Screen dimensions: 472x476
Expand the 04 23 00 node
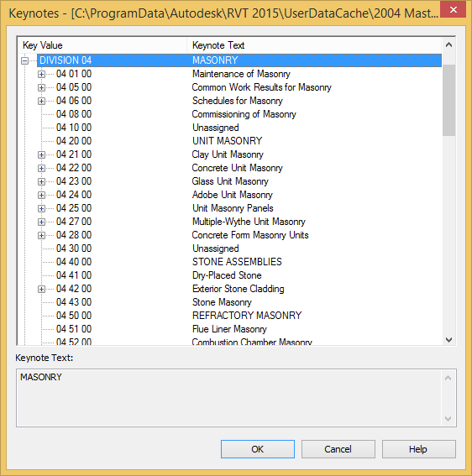(x=42, y=181)
